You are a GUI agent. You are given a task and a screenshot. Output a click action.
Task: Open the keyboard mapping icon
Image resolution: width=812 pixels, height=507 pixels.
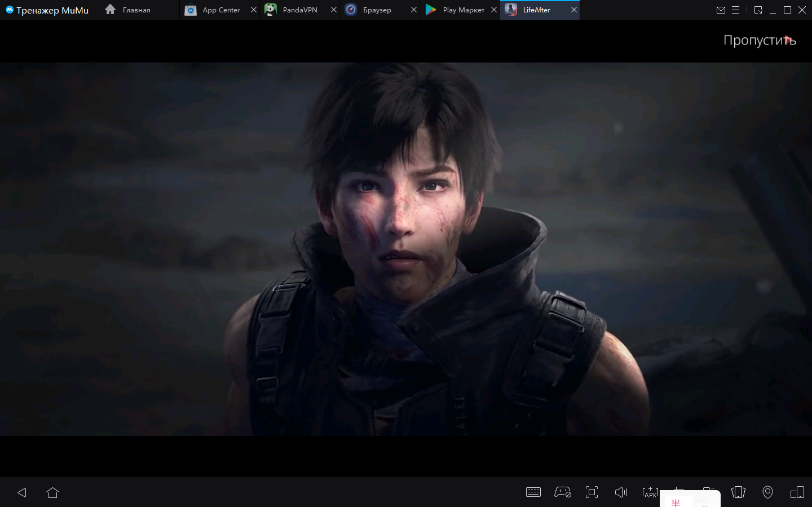533,492
